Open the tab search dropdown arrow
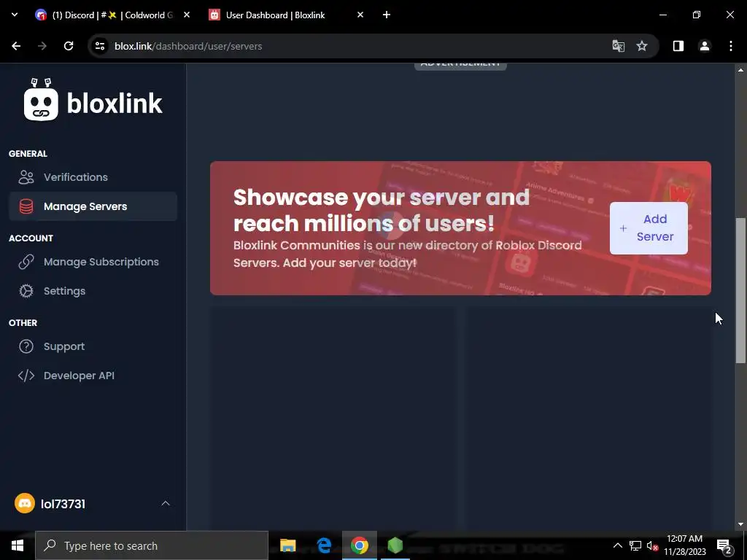 coord(15,15)
